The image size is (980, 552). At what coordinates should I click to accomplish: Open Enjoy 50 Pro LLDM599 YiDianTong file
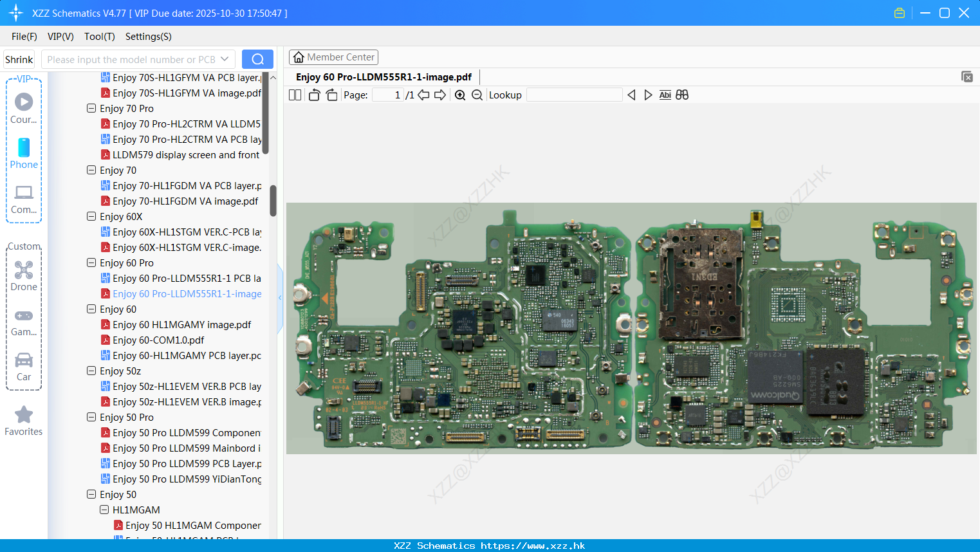point(181,479)
